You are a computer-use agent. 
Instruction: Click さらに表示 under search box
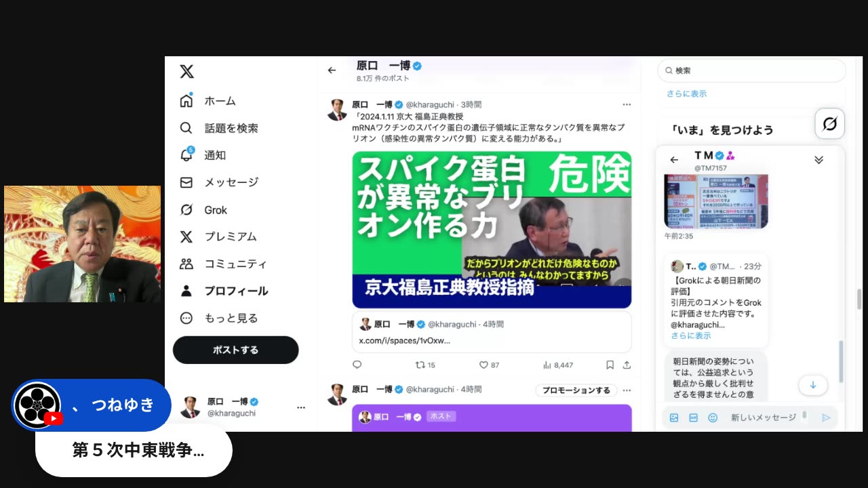[686, 94]
